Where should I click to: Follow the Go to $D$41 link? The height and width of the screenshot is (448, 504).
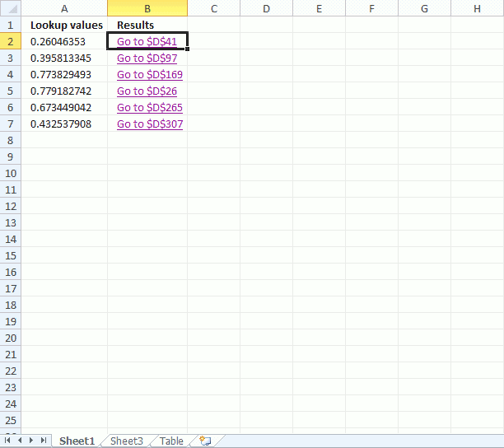[147, 41]
